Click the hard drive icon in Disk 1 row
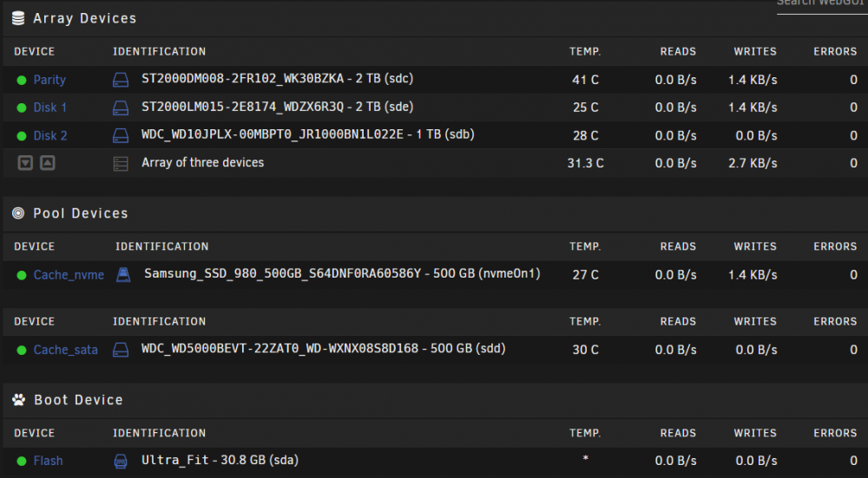 click(121, 108)
